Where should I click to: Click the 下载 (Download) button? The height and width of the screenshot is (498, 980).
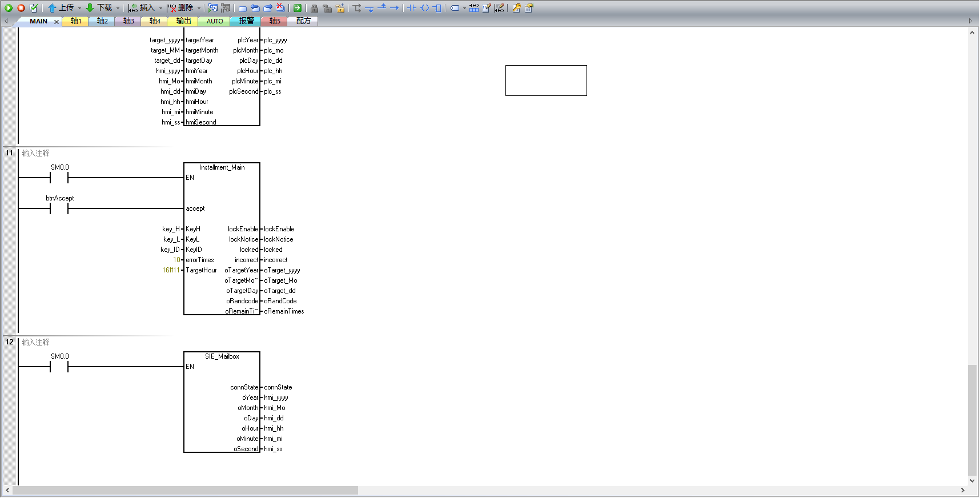(x=99, y=8)
